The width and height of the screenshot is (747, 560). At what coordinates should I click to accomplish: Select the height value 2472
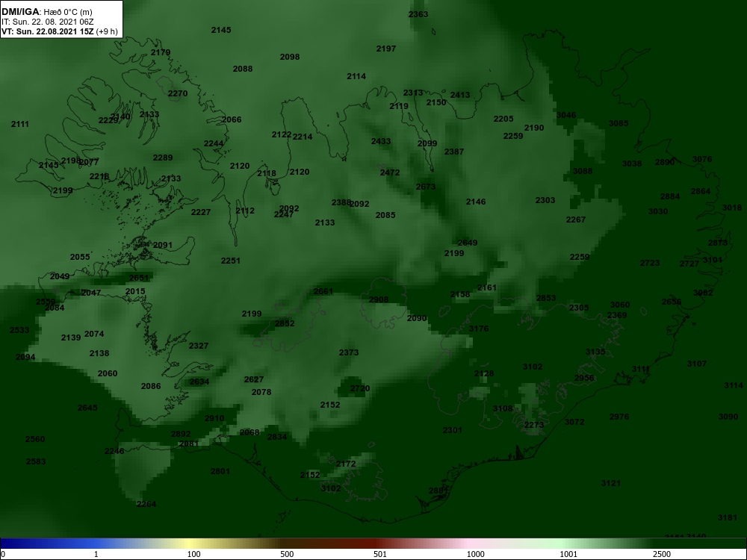point(390,172)
